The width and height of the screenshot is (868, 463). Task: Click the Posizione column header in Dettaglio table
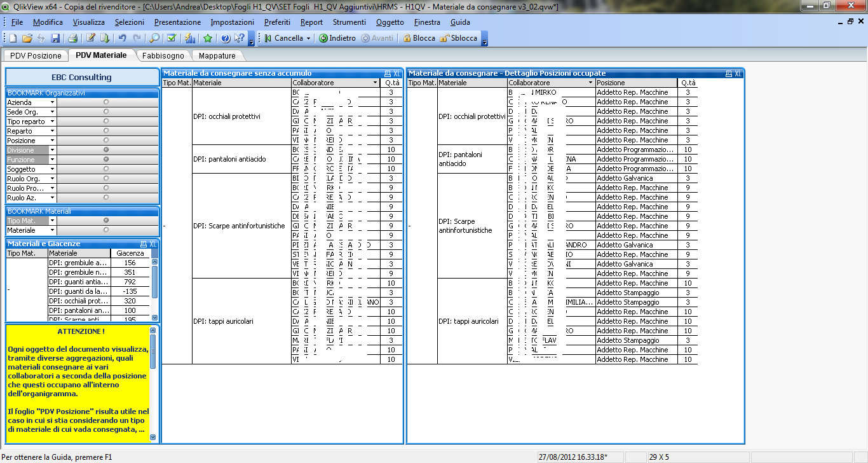pos(636,83)
